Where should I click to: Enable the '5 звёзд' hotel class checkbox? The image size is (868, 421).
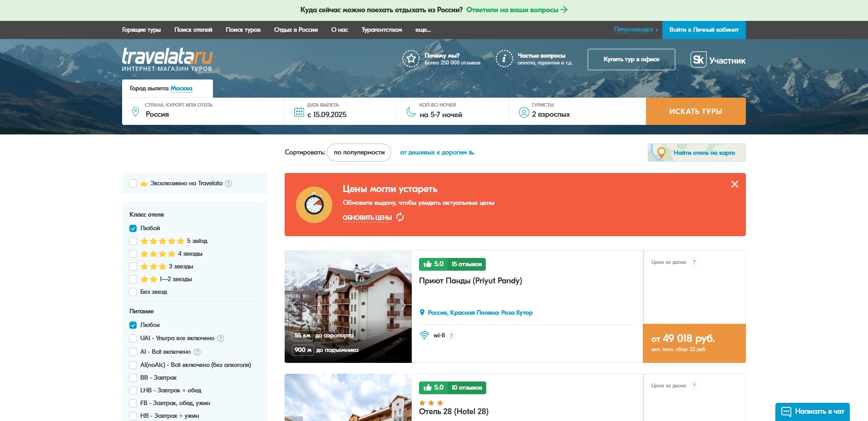coord(133,241)
